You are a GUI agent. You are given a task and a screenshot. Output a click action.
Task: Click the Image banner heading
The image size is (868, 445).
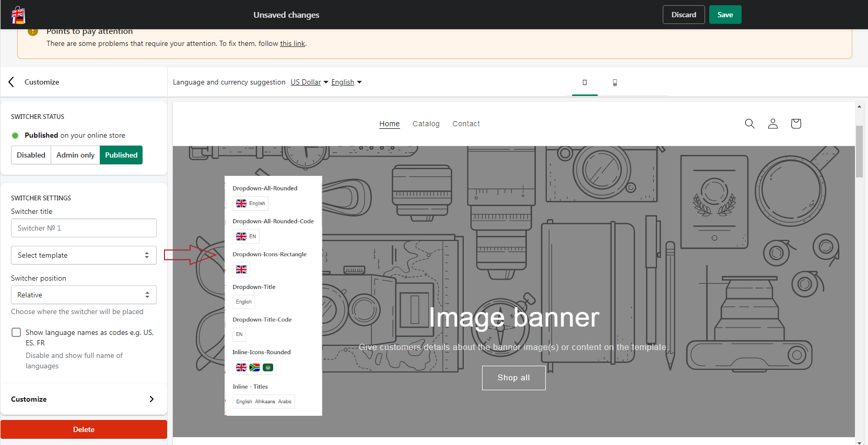(x=514, y=317)
